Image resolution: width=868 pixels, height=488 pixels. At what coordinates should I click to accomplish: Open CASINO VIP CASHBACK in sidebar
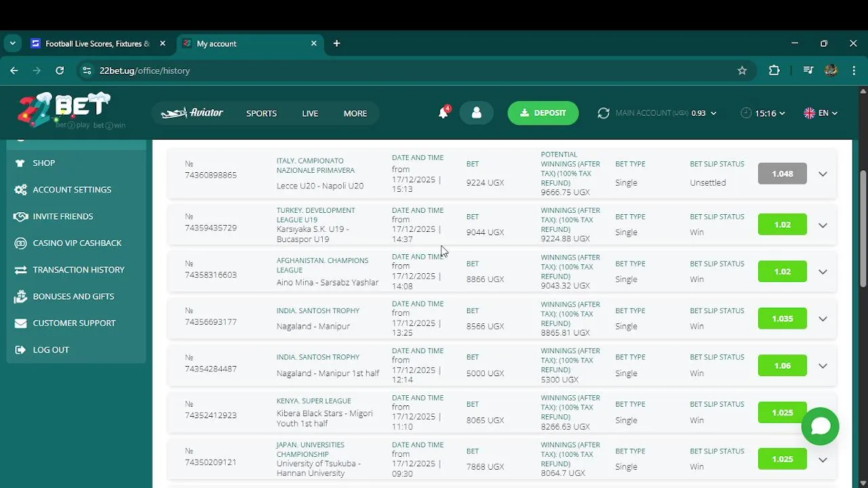click(76, 243)
